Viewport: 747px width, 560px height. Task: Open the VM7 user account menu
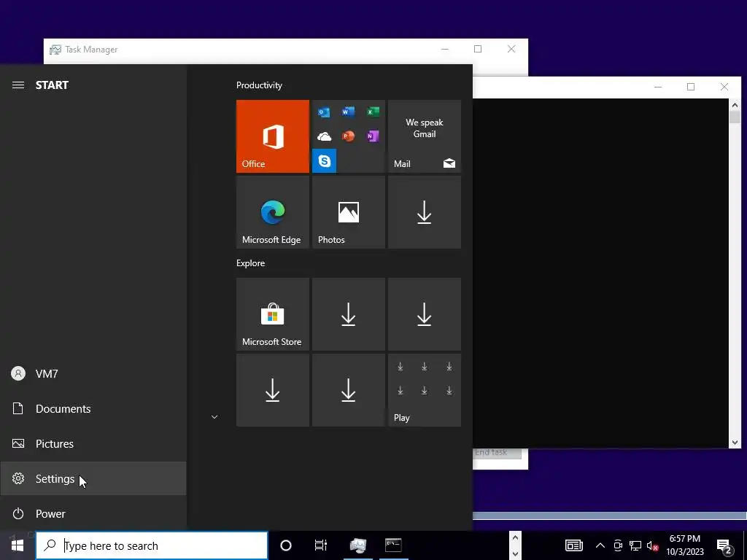(93, 373)
